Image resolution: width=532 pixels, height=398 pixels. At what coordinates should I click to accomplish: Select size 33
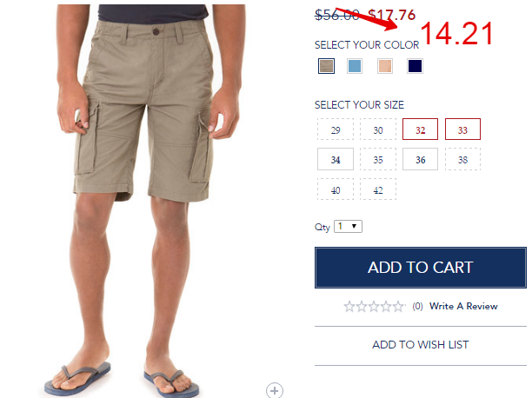pos(462,129)
